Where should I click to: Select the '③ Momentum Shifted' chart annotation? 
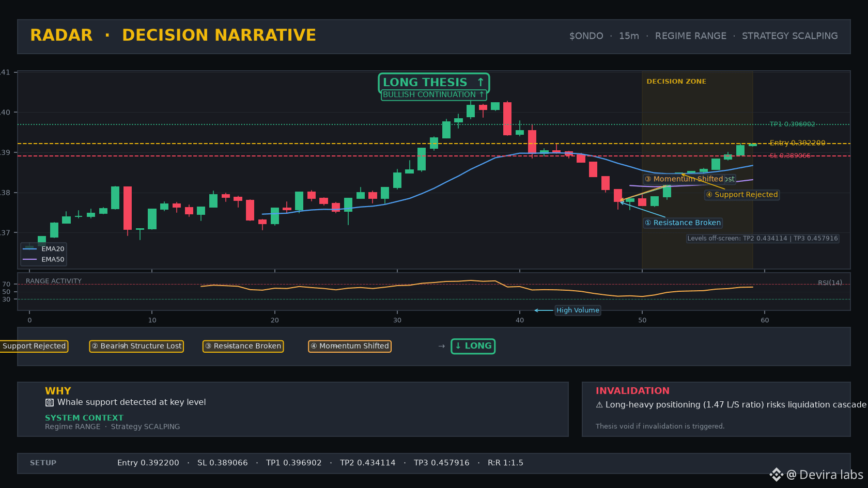(x=684, y=179)
